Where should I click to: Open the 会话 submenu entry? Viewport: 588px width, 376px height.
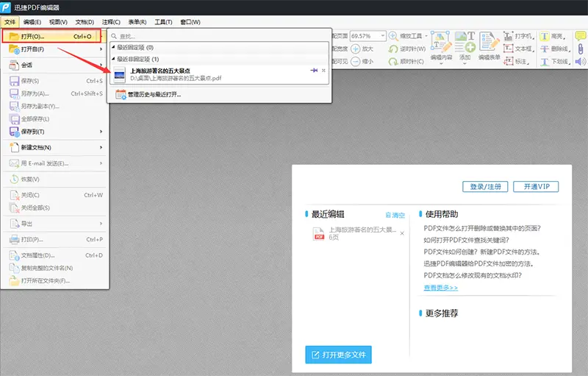(x=54, y=65)
